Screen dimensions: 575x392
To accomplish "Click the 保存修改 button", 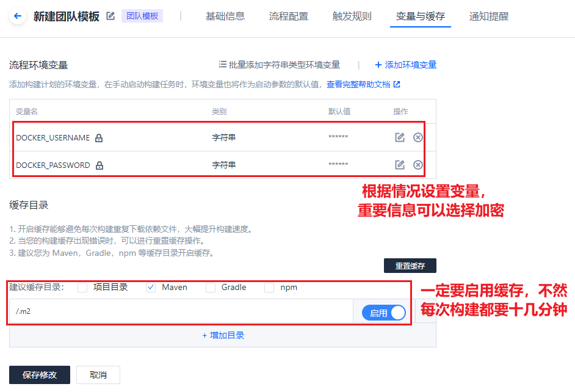I will pos(40,375).
